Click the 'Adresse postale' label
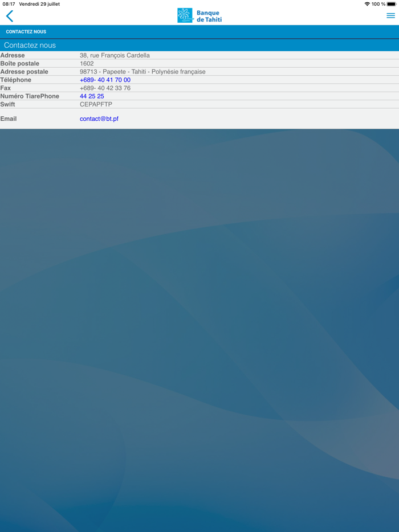 (24, 72)
